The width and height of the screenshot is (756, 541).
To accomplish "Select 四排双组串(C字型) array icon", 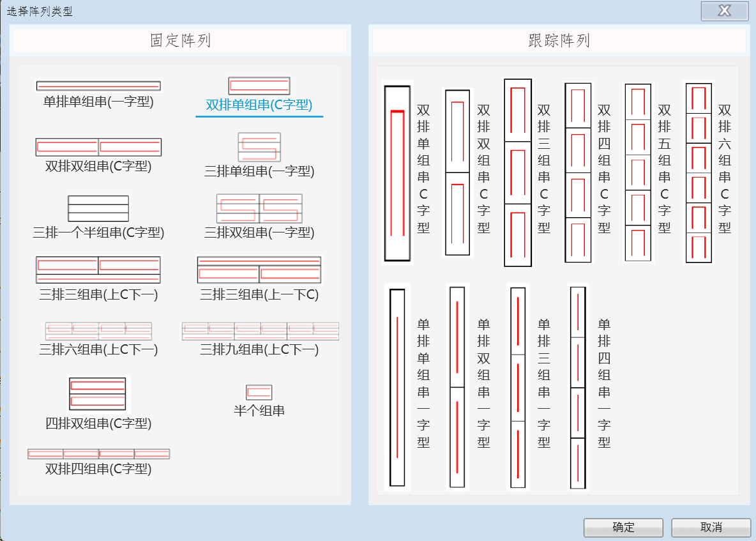I will pos(98,394).
